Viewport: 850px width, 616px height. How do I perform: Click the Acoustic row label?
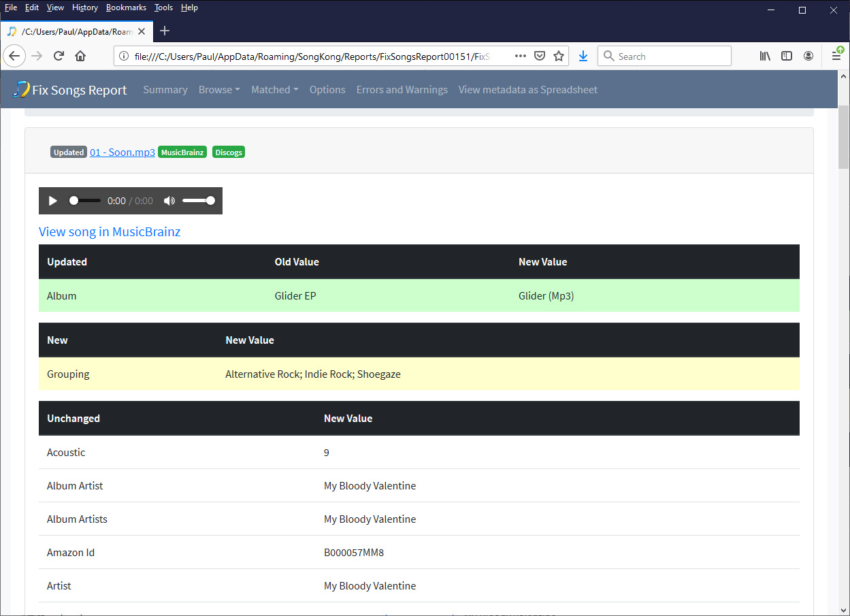click(66, 453)
